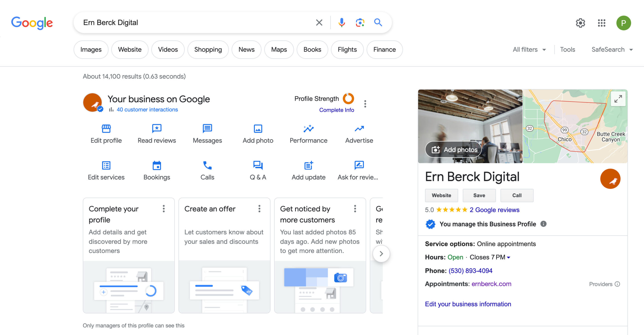Switch to the Videos tab
This screenshot has width=644, height=335.
click(x=168, y=50)
